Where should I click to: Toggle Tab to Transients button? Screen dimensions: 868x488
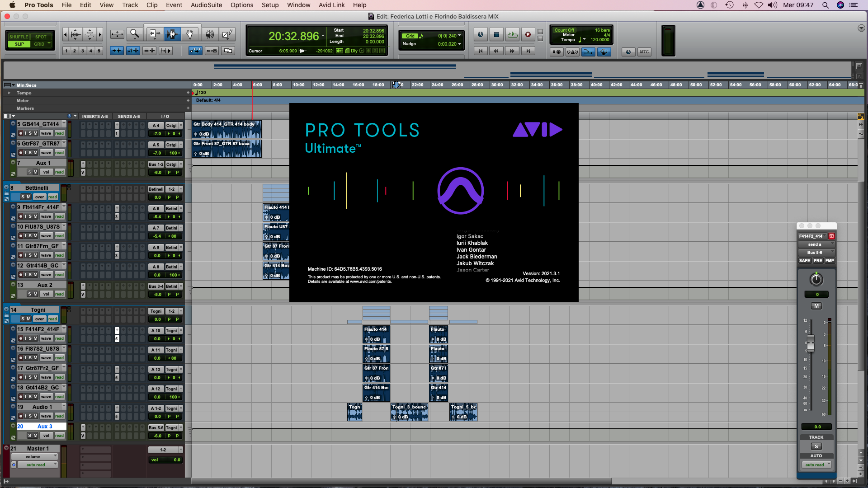pos(117,51)
